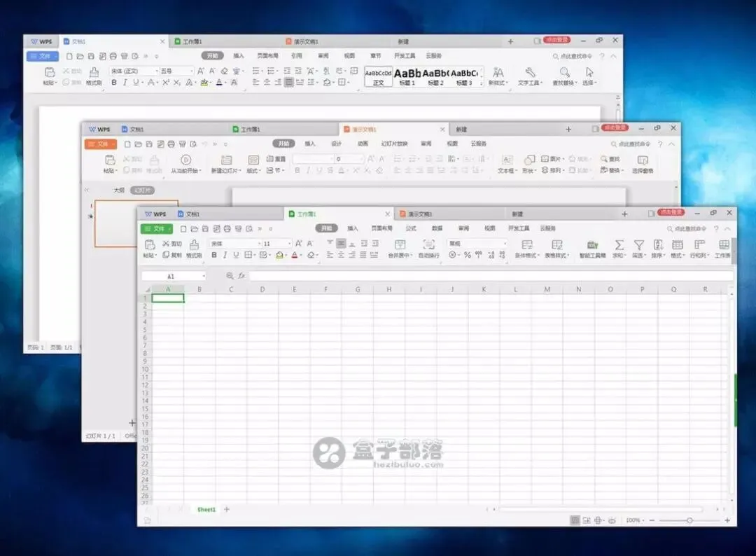Open font name dropdown in Writer window
Screen dimensions: 756x556
[x=156, y=71]
